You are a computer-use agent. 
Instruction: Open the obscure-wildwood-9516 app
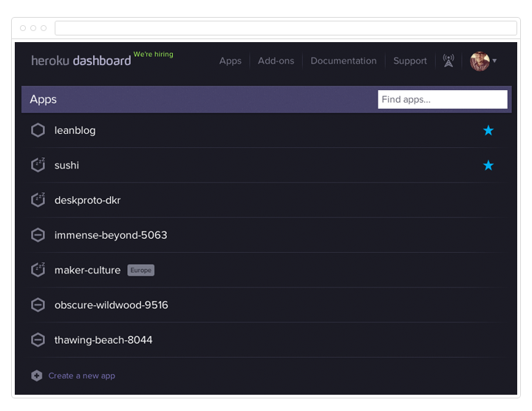tap(112, 305)
